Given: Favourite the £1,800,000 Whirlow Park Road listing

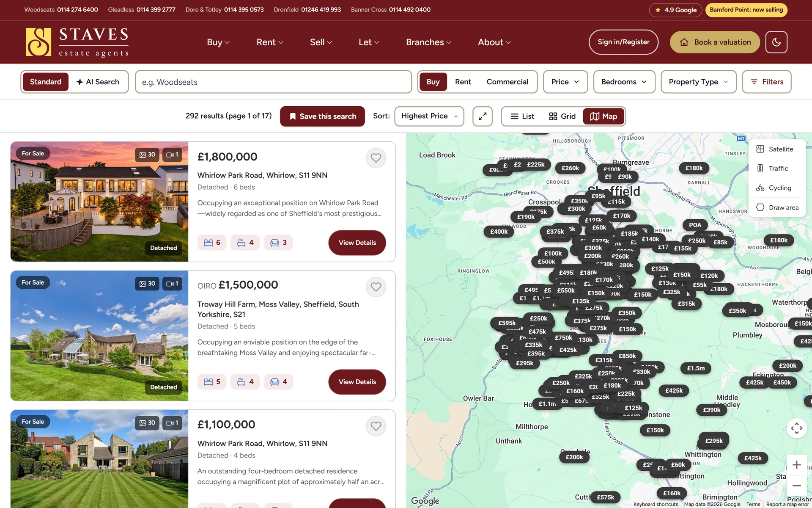Looking at the screenshot, I should 376,158.
